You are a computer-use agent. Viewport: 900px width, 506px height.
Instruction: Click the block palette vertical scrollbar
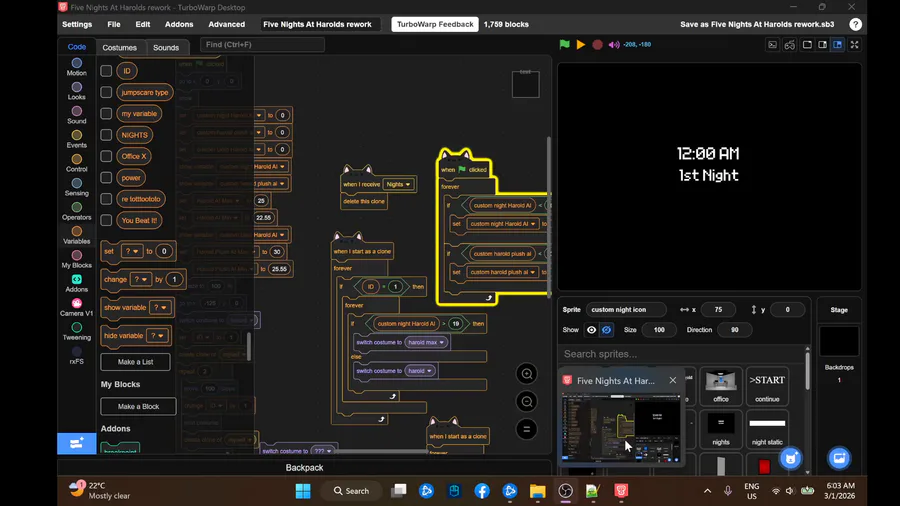(249, 347)
